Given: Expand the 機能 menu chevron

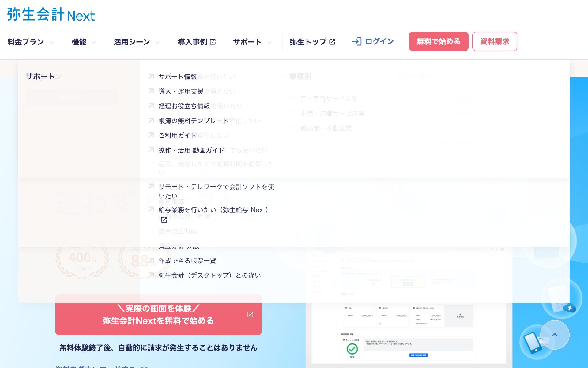Looking at the screenshot, I should (94, 42).
